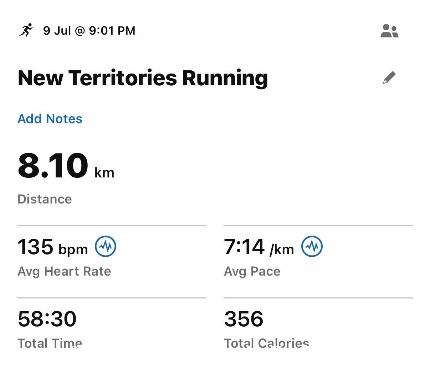
Task: Click the Add Notes link
Action: (50, 119)
